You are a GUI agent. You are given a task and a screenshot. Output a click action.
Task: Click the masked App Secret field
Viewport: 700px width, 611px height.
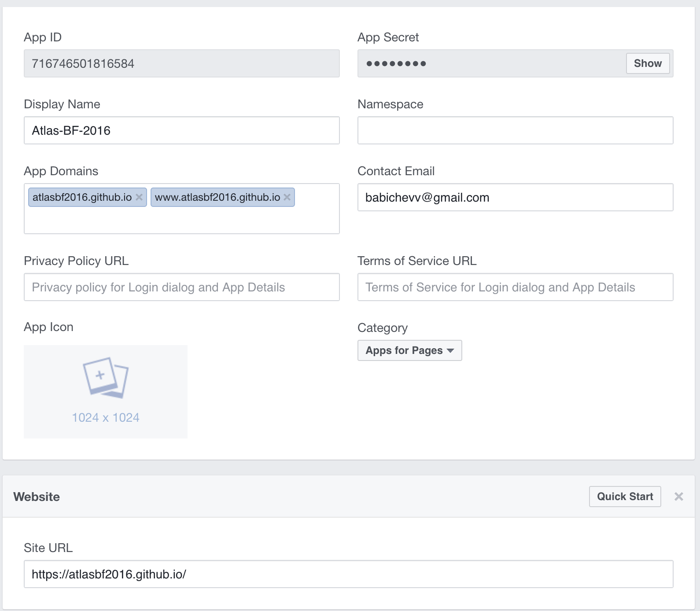(489, 63)
